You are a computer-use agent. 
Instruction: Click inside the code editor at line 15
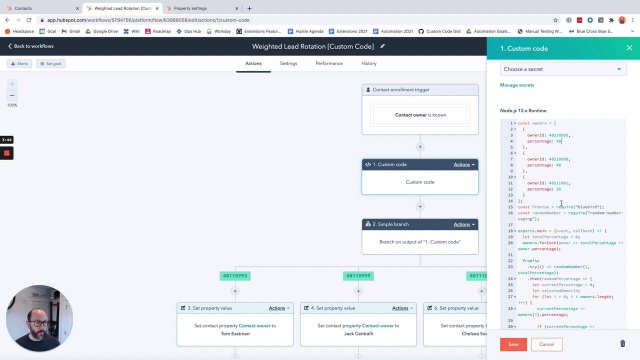561,207
